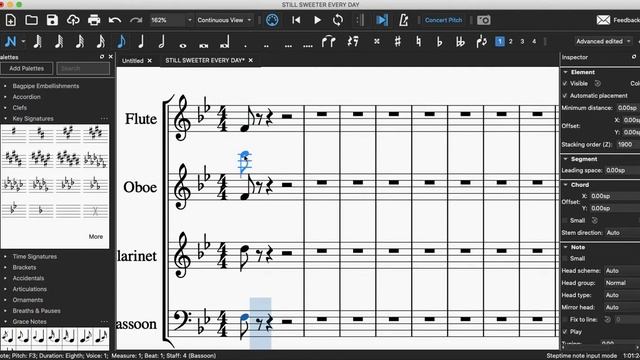Upload score to cloud icon
640x360 pixels.
tap(73, 20)
